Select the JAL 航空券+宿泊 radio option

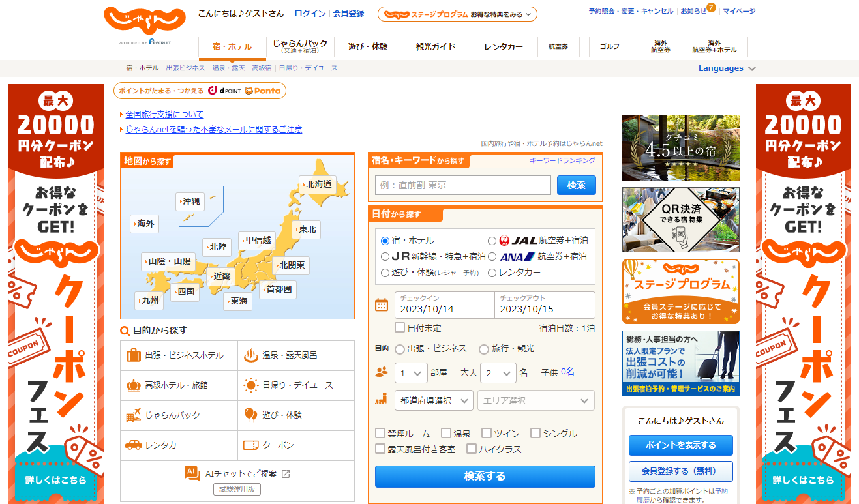(x=492, y=241)
